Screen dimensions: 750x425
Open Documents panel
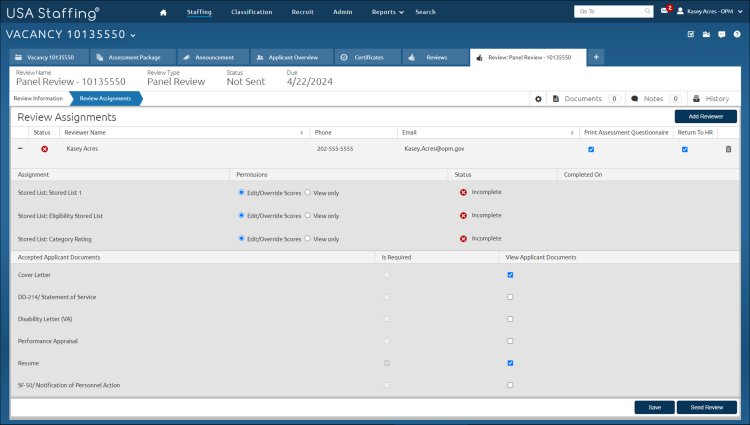point(586,99)
